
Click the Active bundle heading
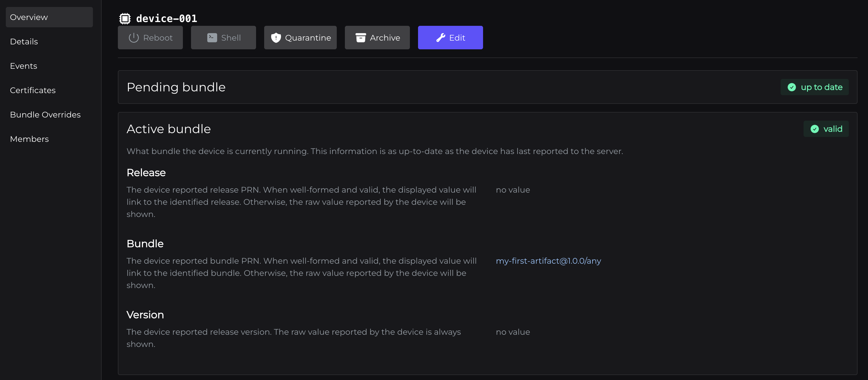168,129
